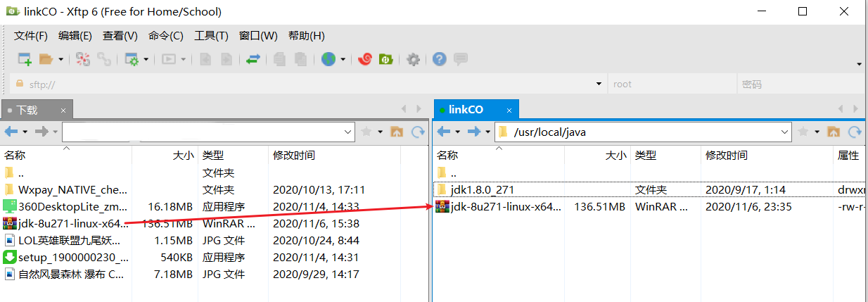Click the Synchronize green-blue arrows icon

254,59
